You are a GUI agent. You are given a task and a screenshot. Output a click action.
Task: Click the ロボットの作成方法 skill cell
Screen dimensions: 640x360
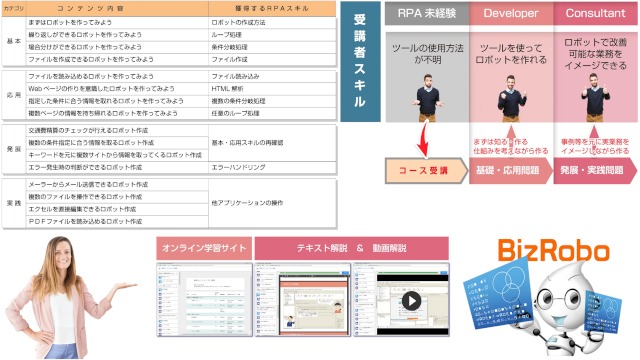272,22
